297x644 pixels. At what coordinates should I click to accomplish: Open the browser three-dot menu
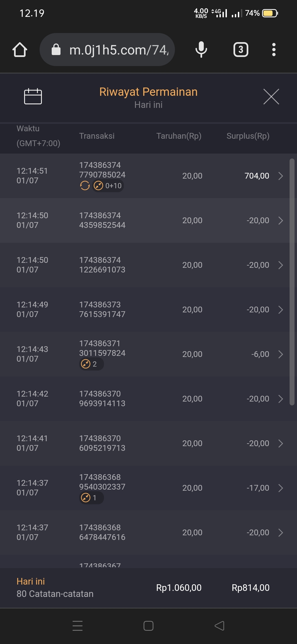coord(274,50)
